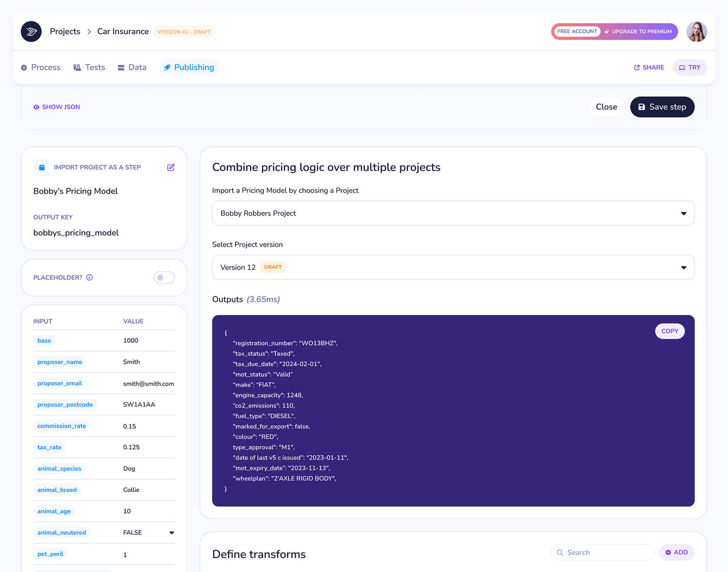Click the commission_rate input tag

tap(61, 426)
